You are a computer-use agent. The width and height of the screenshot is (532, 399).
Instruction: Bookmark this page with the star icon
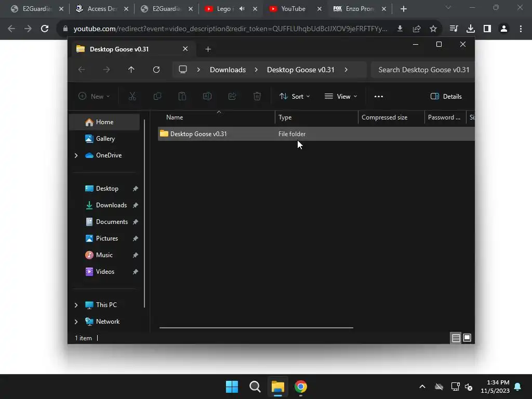pos(433,29)
